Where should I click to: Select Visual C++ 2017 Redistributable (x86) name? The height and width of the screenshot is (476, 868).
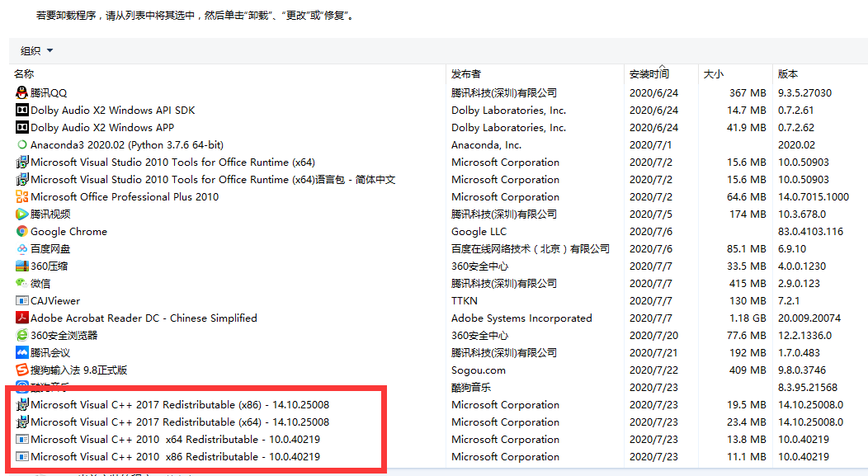tap(180, 404)
